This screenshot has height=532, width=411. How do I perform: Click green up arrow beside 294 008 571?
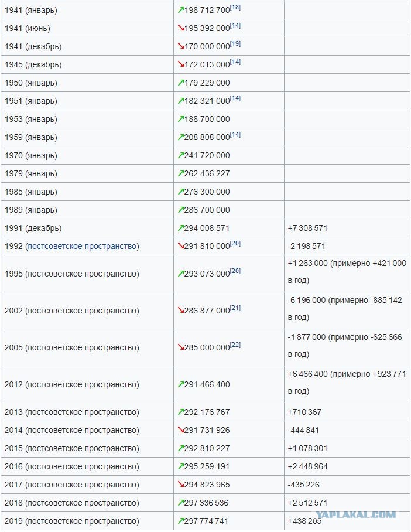click(x=181, y=228)
